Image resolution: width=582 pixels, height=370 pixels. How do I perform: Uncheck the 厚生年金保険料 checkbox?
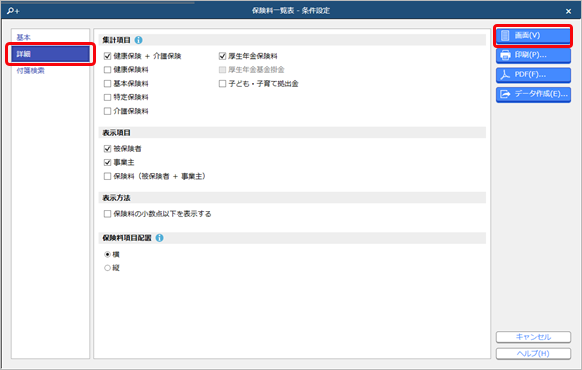(x=222, y=56)
